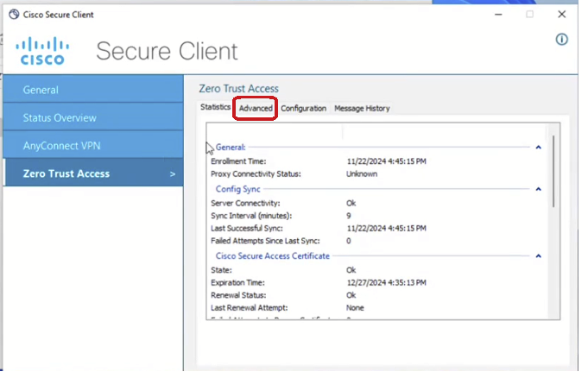Click the Cisco logo
The height and width of the screenshot is (378, 588).
click(42, 51)
